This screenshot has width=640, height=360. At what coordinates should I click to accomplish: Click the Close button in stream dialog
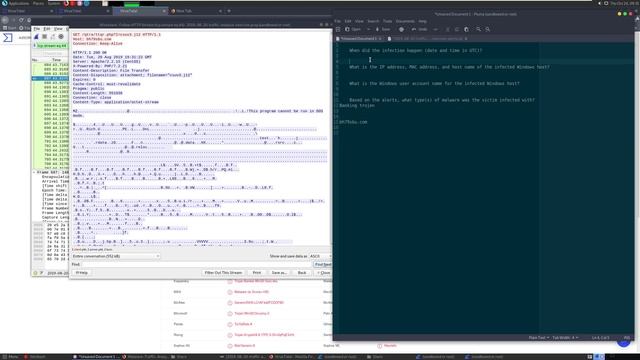point(324,273)
